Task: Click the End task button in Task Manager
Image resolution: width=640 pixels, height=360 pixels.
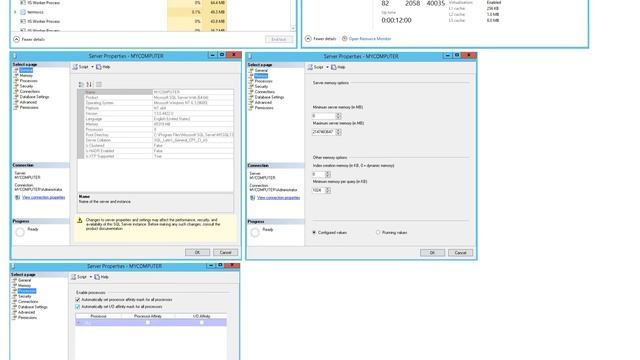Action: click(x=279, y=40)
